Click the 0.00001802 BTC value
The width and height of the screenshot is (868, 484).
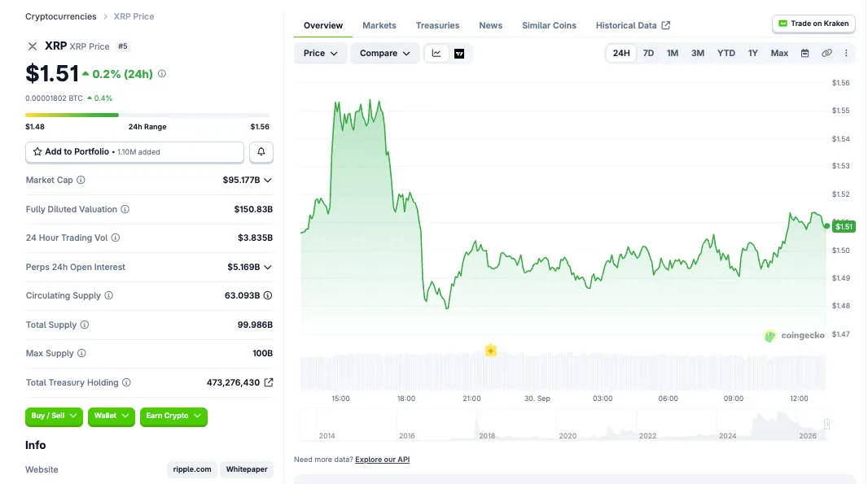54,98
